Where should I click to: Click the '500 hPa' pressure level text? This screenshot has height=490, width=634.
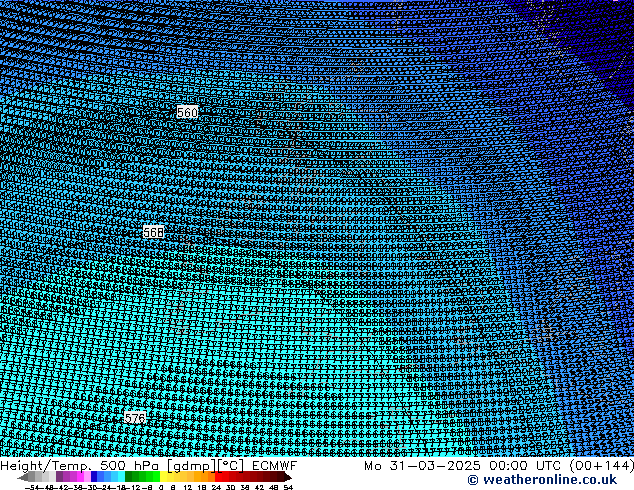tap(130, 466)
